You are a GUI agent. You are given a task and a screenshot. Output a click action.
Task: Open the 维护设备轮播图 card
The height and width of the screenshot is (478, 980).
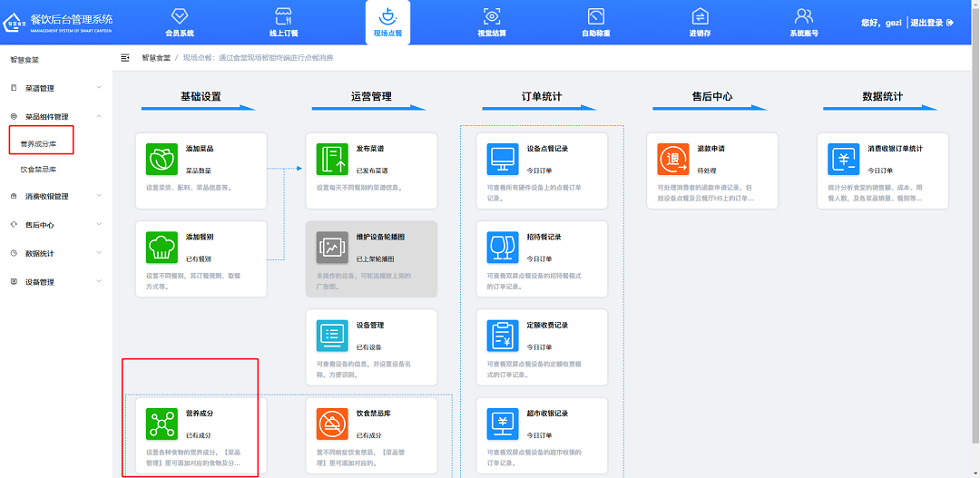pyautogui.click(x=371, y=259)
